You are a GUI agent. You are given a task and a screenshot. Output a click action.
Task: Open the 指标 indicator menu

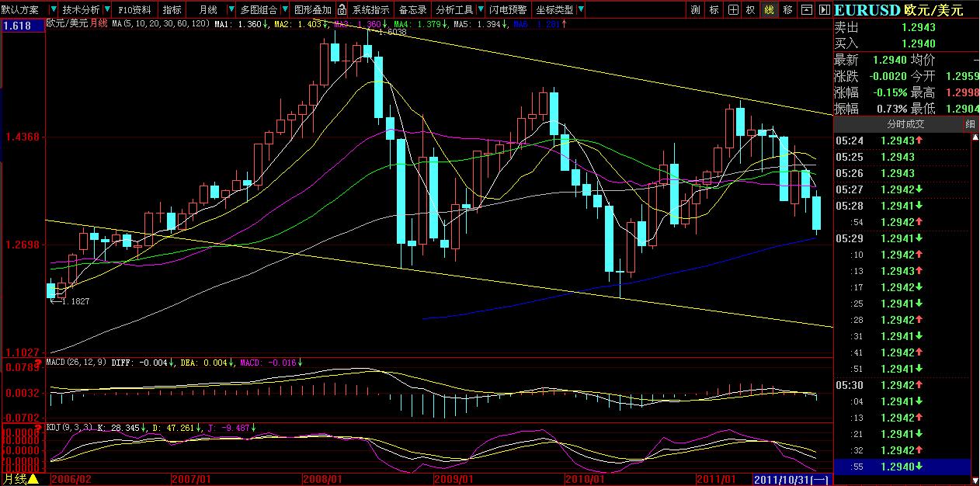[172, 9]
